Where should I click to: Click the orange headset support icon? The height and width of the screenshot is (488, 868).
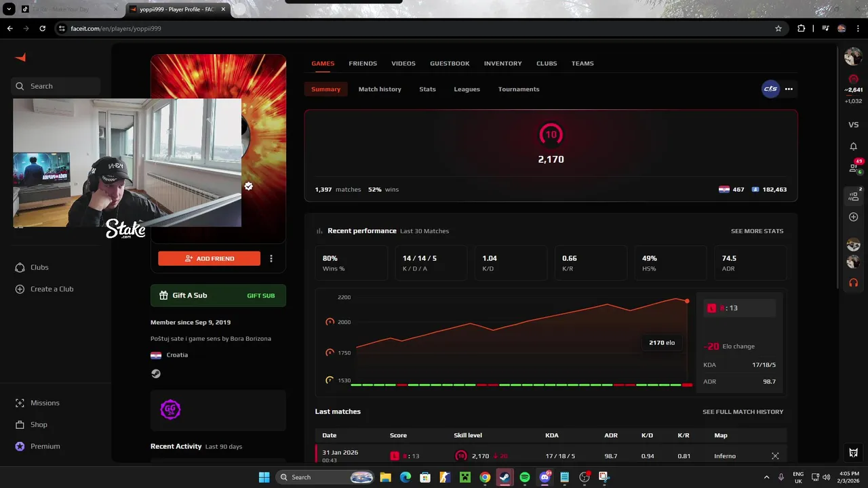click(x=854, y=283)
